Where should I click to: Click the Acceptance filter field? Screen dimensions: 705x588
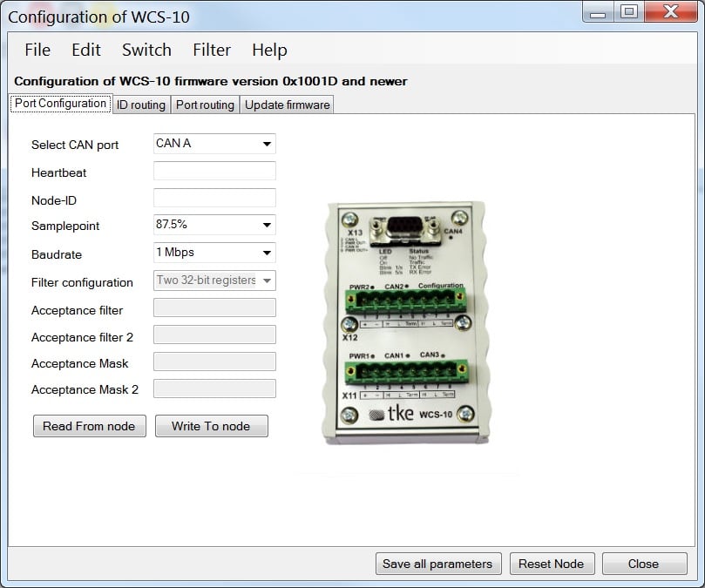pos(214,308)
